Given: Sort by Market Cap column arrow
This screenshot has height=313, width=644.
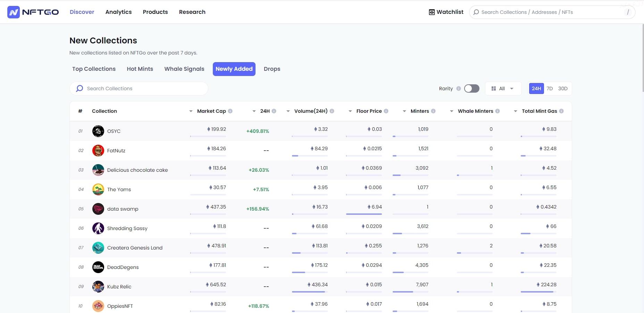Looking at the screenshot, I should point(191,111).
